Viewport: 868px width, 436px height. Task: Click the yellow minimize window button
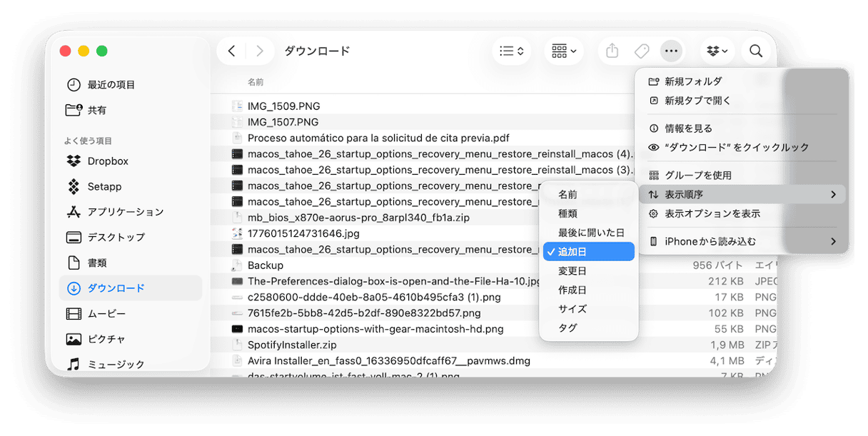pyautogui.click(x=84, y=51)
